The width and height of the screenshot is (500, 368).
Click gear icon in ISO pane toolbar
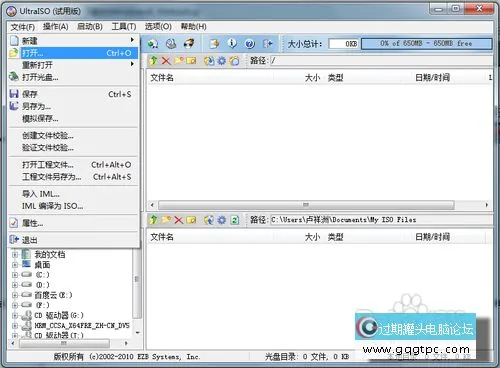[221, 61]
